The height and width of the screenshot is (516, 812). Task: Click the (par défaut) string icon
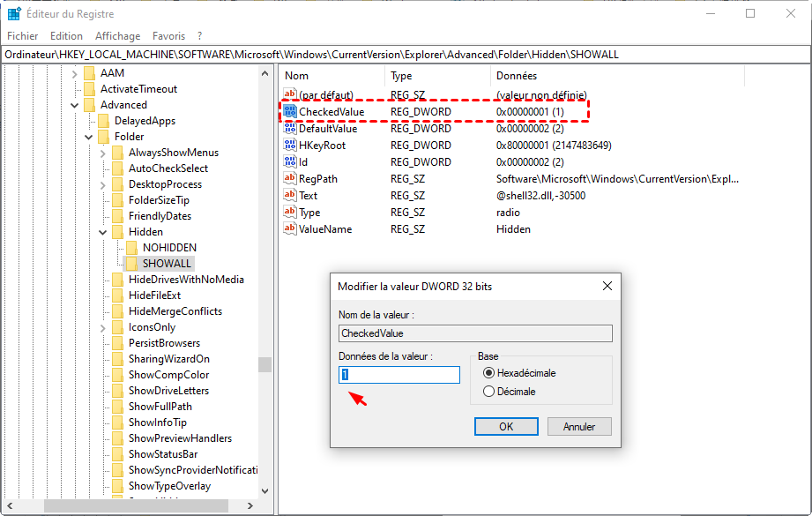pos(290,94)
